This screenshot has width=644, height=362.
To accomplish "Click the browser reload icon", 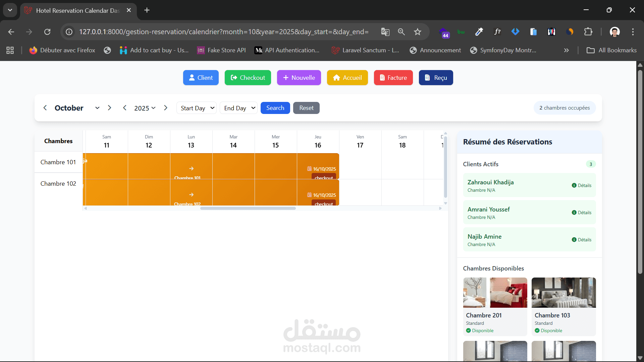I will click(47, 32).
